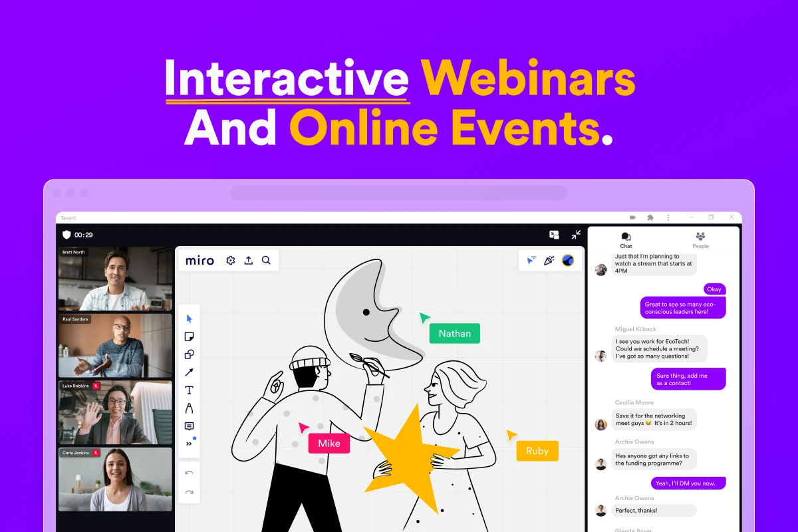Click the miro logo

[x=199, y=261]
